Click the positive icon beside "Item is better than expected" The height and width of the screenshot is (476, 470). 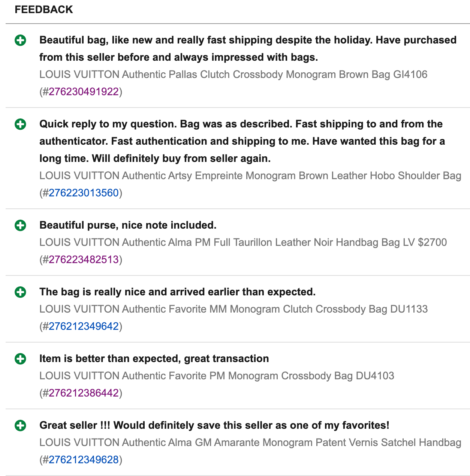click(x=20, y=359)
